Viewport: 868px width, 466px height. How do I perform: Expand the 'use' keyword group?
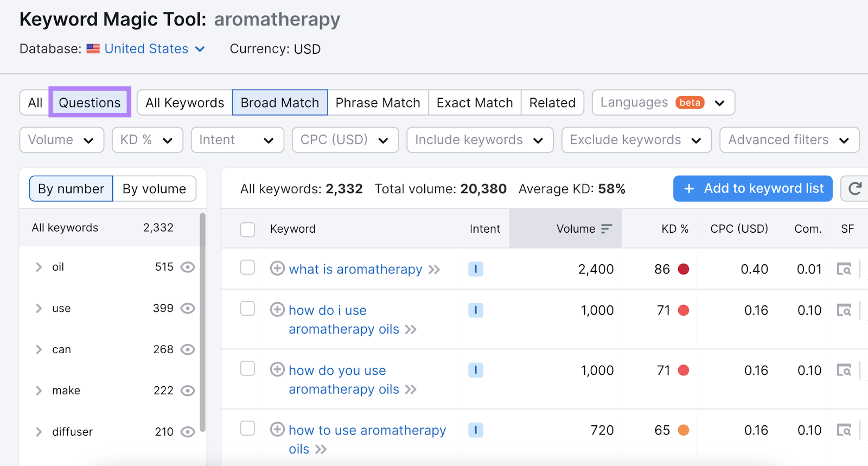coord(39,308)
